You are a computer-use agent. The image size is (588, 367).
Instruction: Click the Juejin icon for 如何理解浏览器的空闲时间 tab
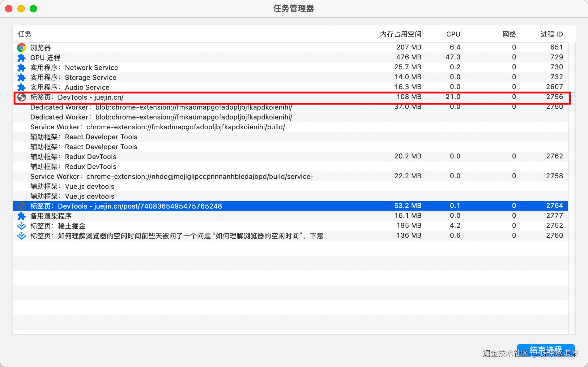coord(21,236)
